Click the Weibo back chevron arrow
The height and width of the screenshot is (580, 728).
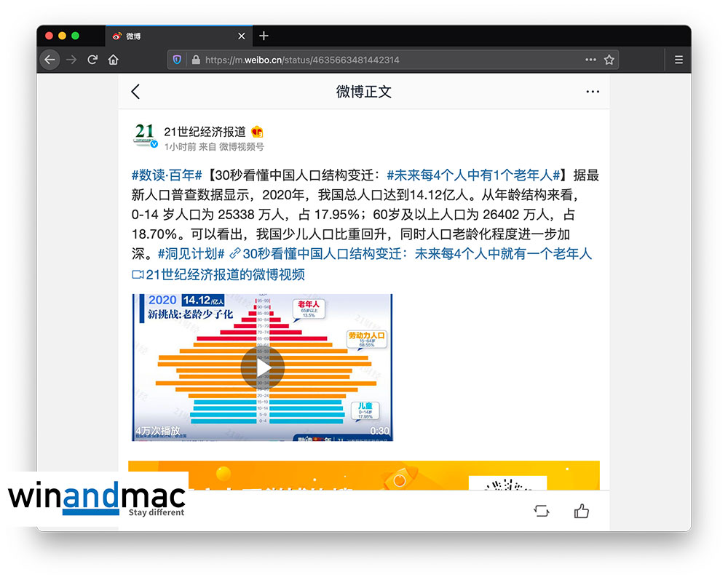(135, 92)
